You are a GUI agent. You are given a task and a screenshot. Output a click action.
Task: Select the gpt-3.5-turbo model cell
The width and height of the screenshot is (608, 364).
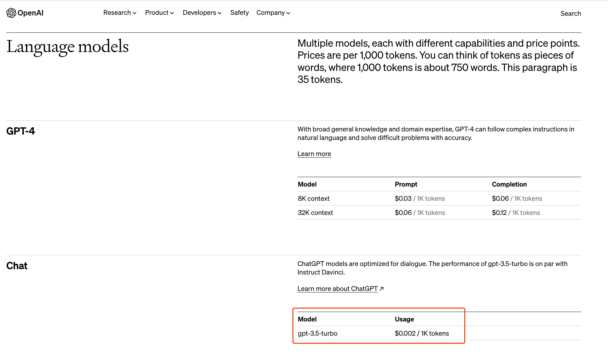[x=317, y=333]
